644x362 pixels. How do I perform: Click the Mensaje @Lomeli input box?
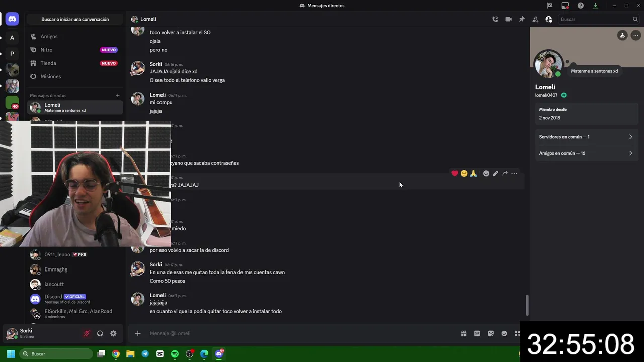302,333
